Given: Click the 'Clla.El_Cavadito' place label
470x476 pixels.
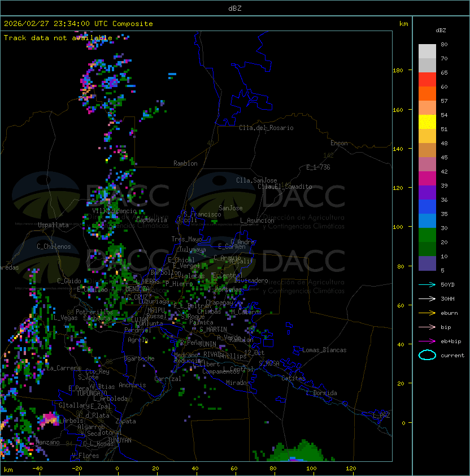Looking at the screenshot, I should click(285, 187).
